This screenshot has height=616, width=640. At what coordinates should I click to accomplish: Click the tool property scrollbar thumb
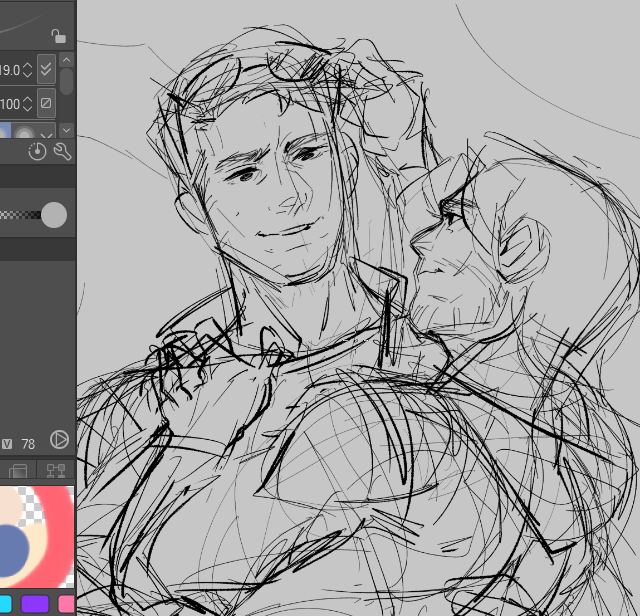pos(67,81)
